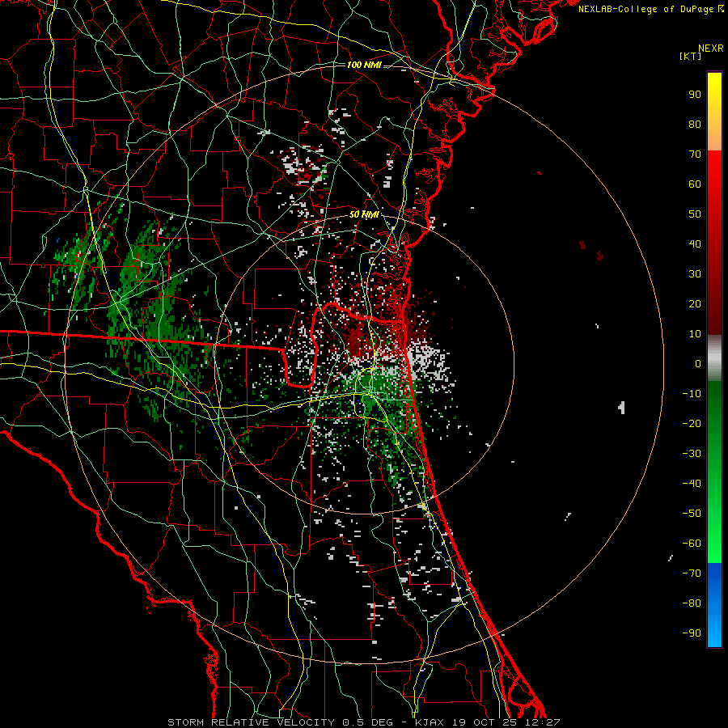Pick the gray zero-velocity segment of the color bar
The width and height of the screenshot is (728, 728).
714,358
